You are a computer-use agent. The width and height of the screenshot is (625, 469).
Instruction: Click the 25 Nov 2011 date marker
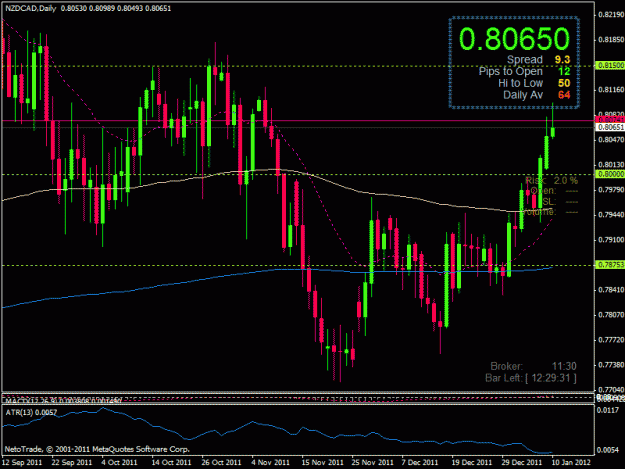pos(372,462)
